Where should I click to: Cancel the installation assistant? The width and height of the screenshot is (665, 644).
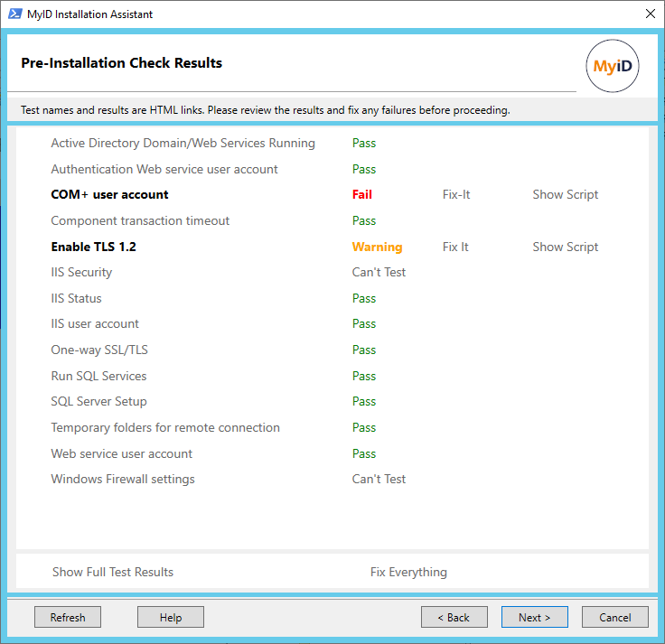click(614, 617)
